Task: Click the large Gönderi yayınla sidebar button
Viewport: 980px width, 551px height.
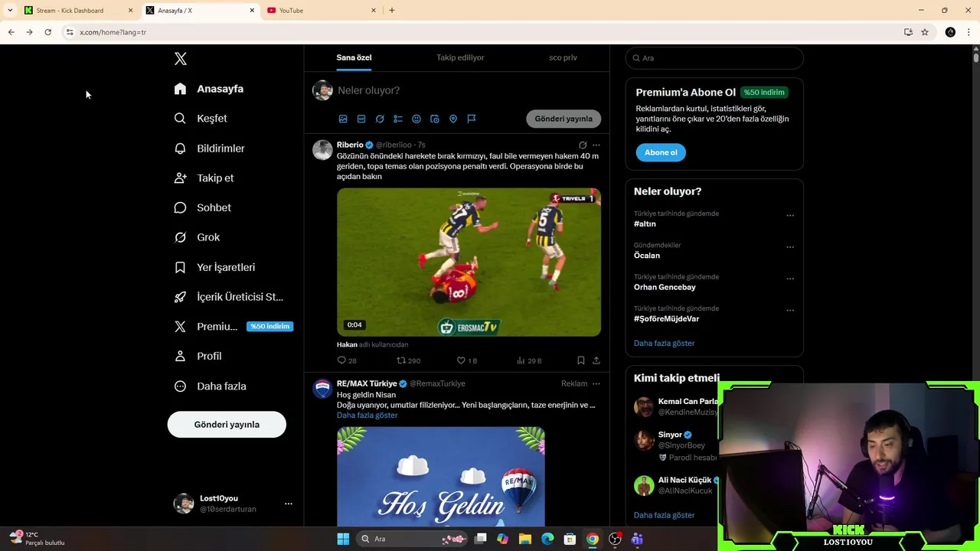Action: (227, 425)
